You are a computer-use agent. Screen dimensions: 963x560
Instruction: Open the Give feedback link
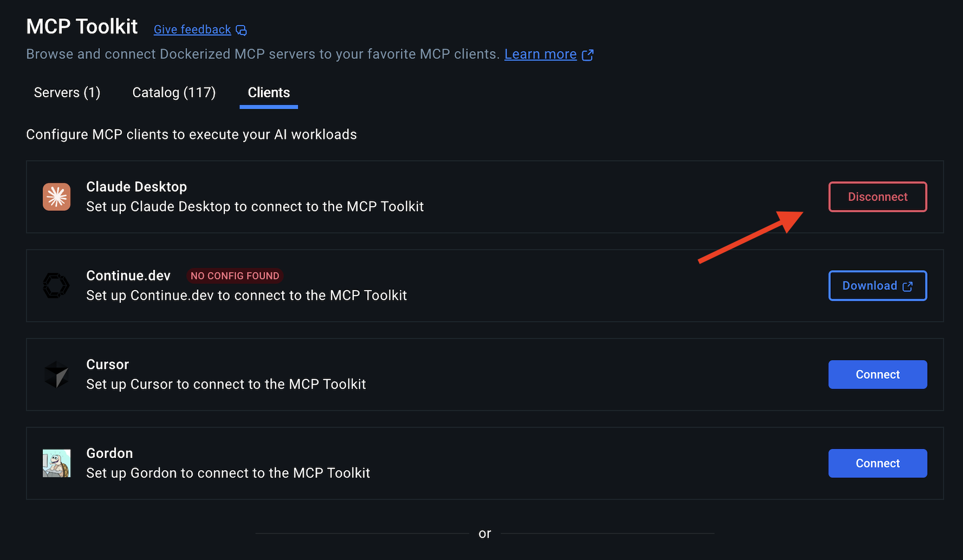192,30
